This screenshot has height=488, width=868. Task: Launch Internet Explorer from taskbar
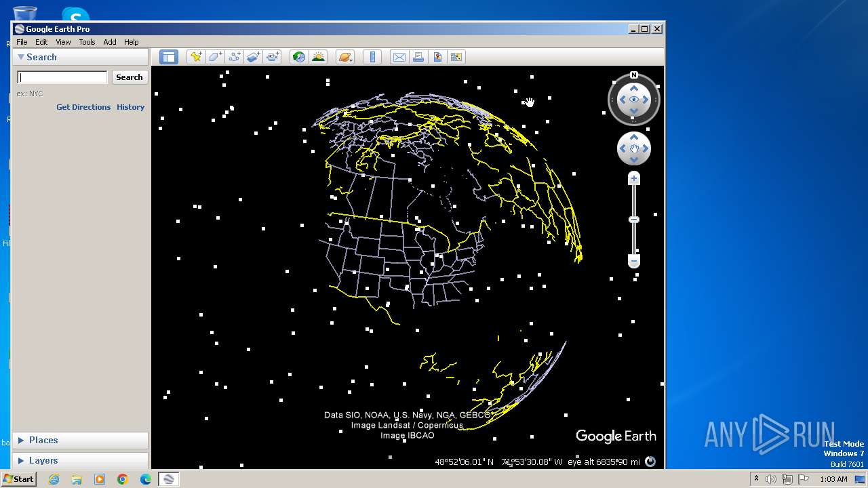[54, 479]
